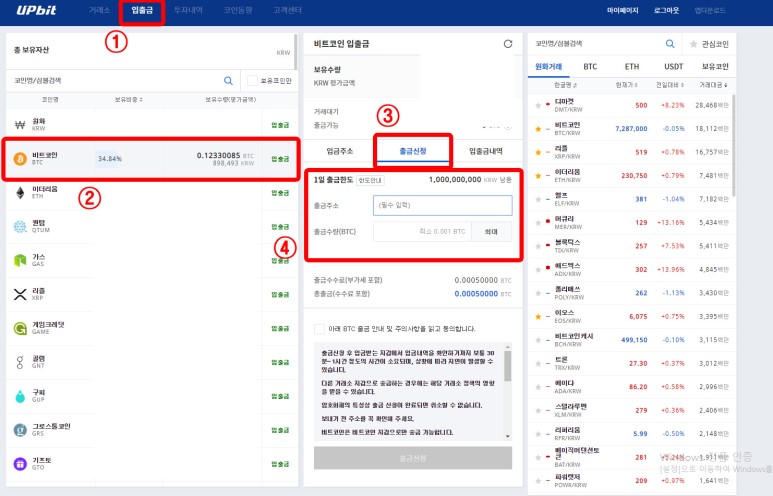
Task: Switch to the 입금주소 tab
Action: (340, 151)
